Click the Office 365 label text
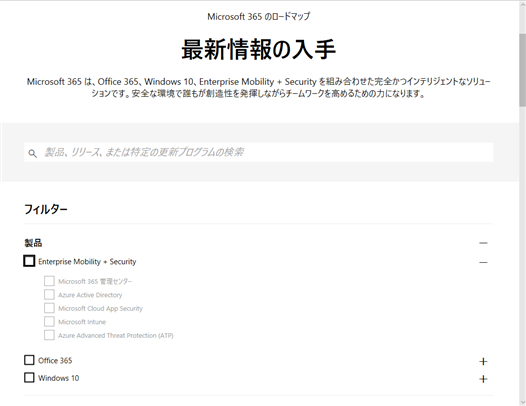 click(55, 360)
